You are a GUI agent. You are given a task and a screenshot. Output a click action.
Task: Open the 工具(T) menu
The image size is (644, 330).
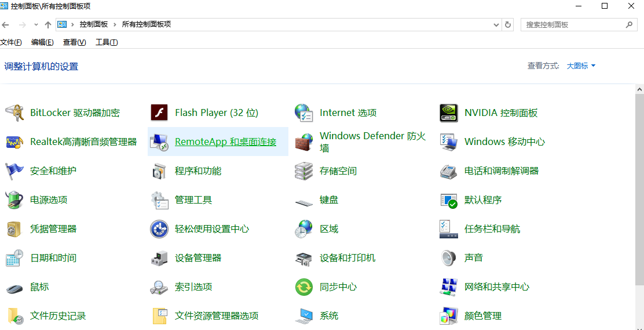tap(107, 42)
